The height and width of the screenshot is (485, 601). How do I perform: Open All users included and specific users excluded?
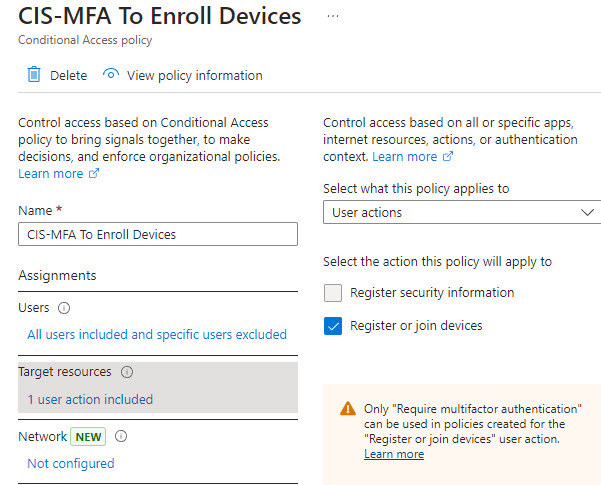click(157, 334)
